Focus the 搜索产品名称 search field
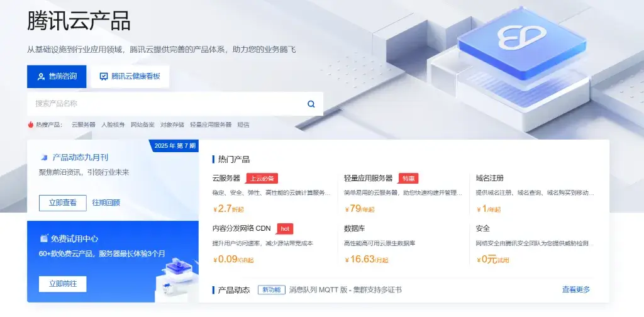Screen dimensions: 644x317 tap(175, 104)
